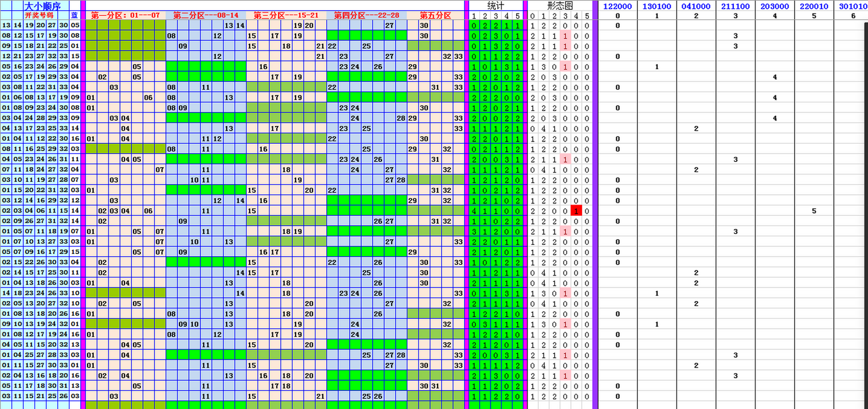868x409 pixels.
Task: Click the 5 value in the 220010 column
Action: (x=813, y=211)
